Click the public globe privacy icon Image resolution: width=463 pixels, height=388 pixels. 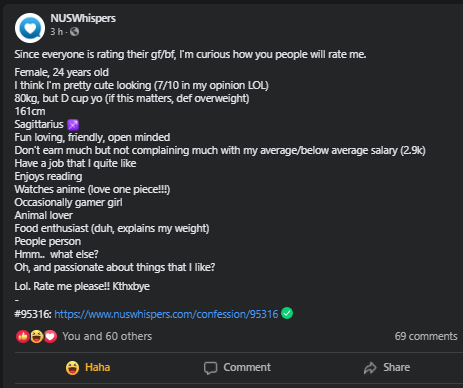[x=74, y=32]
